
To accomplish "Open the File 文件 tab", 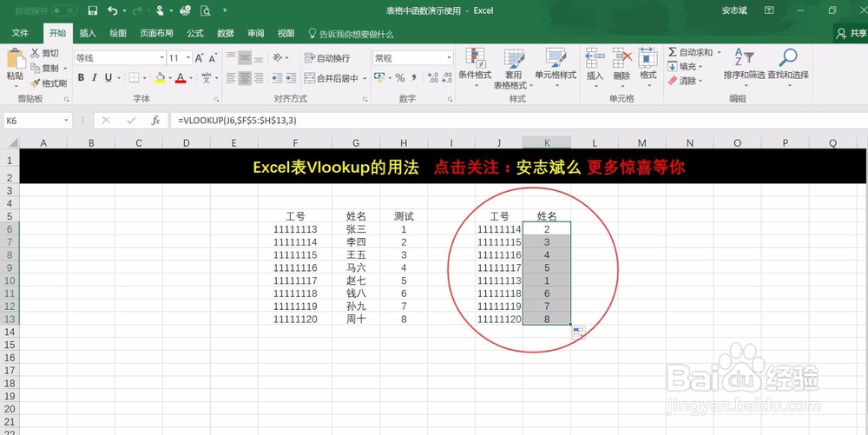I will pos(20,33).
